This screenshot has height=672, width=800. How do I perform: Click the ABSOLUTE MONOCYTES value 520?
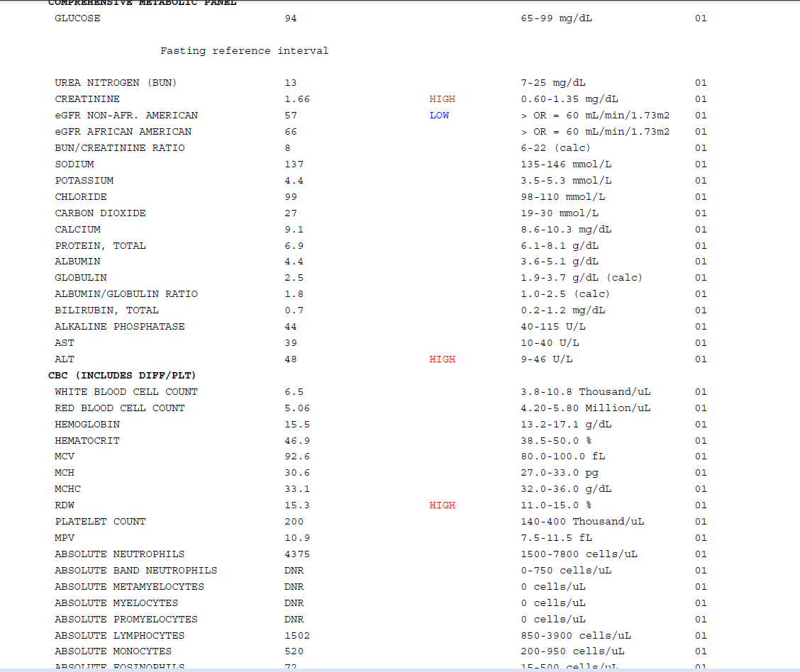[294, 651]
